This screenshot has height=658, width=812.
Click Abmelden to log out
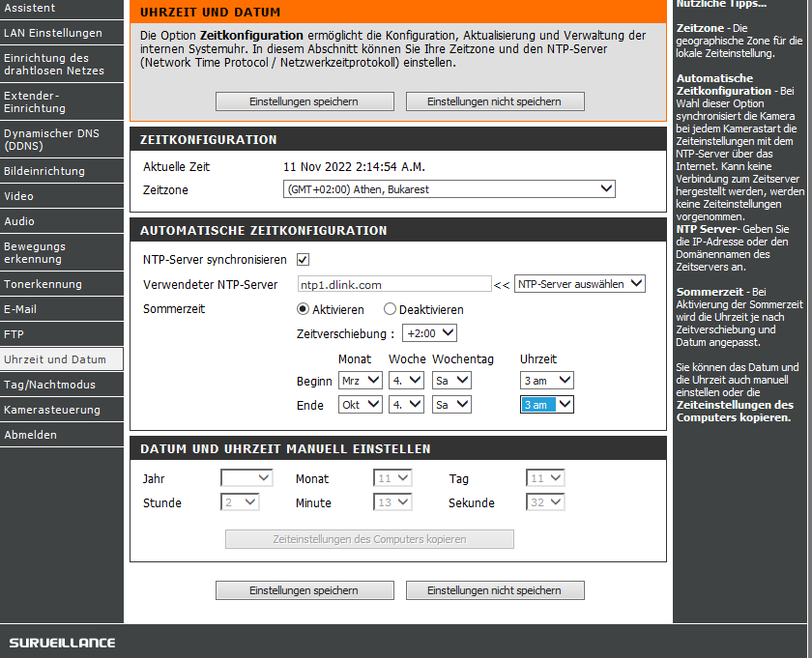[62, 435]
